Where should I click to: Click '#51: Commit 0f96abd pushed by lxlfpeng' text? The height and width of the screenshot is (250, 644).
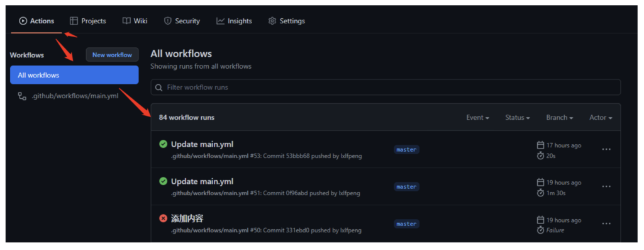pyautogui.click(x=305, y=193)
